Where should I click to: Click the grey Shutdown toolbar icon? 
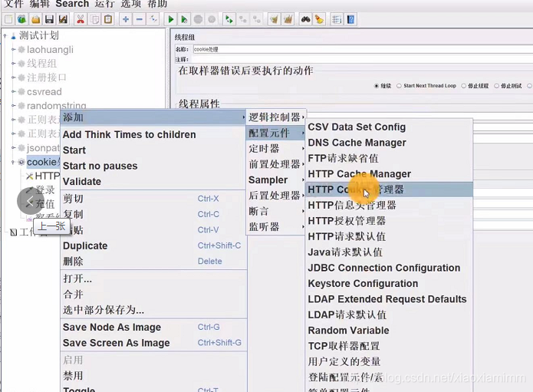coord(212,19)
